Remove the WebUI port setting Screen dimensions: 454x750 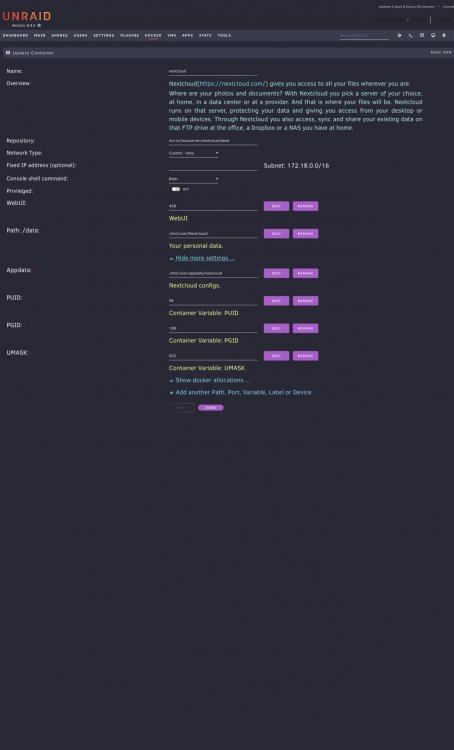click(x=305, y=206)
